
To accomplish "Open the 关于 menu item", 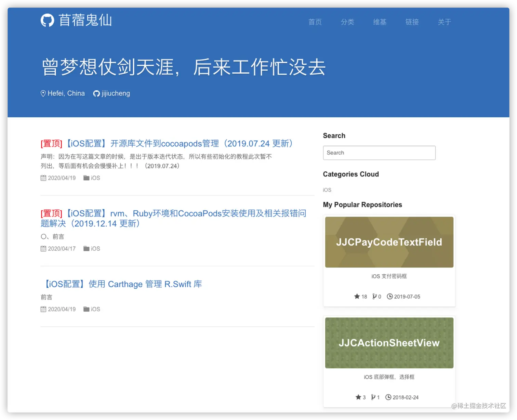I will [444, 22].
